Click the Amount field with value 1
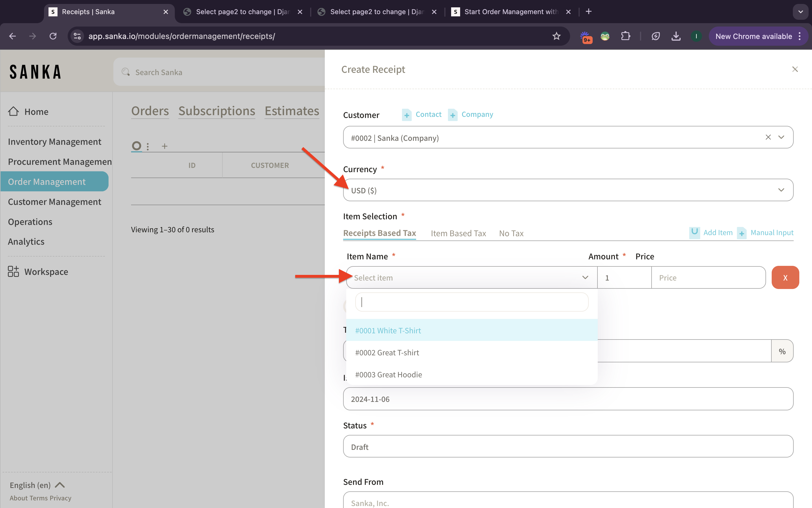Image resolution: width=812 pixels, height=508 pixels. click(x=625, y=277)
